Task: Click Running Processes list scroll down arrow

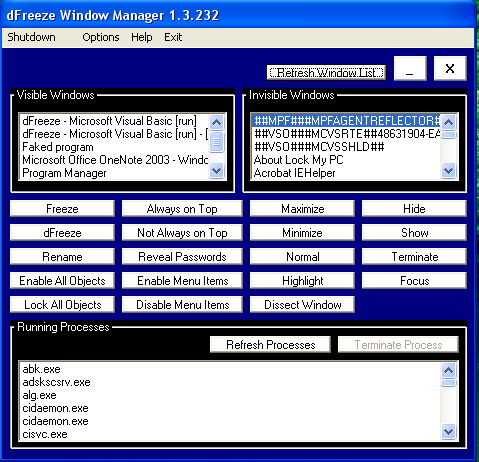Action: (449, 432)
